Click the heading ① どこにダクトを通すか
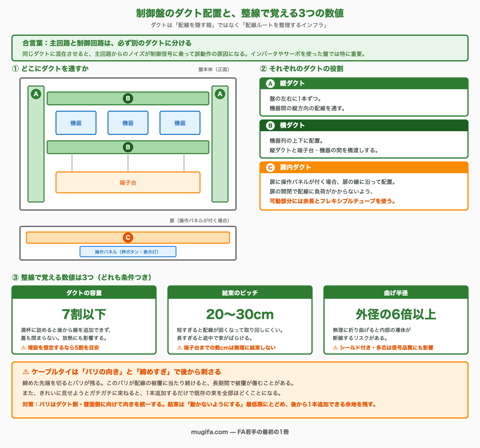The image size is (480, 448). click(x=50, y=69)
